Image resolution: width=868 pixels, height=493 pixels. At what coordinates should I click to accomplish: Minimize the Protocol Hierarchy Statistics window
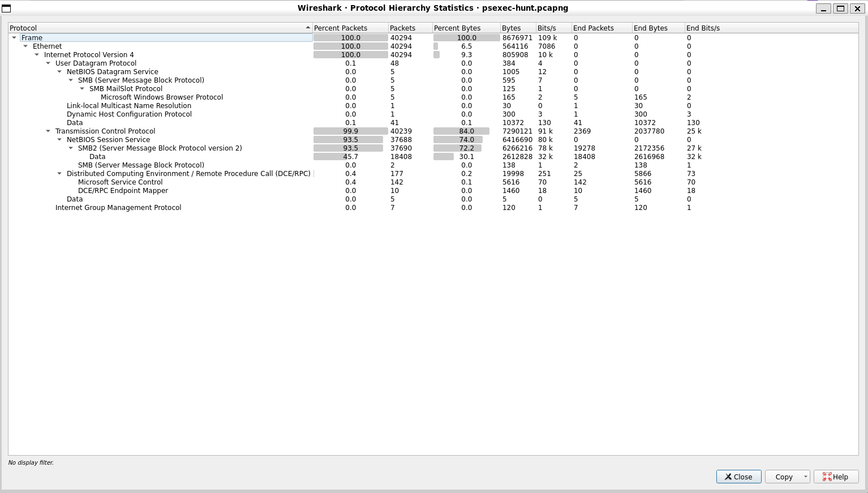click(823, 8)
